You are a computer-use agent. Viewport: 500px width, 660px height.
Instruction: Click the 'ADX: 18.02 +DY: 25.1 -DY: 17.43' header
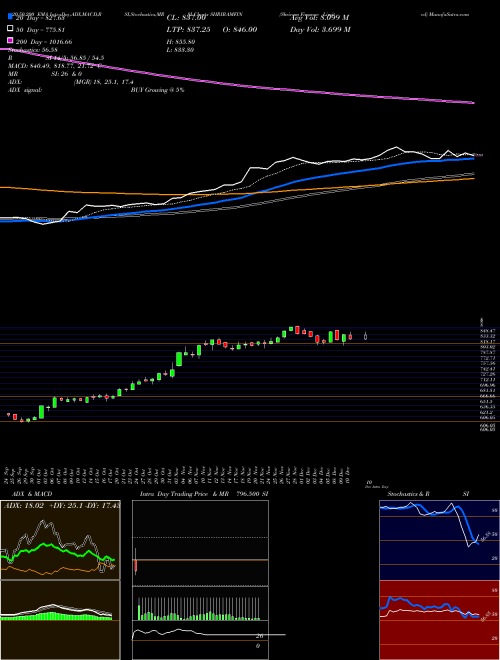coord(61,505)
